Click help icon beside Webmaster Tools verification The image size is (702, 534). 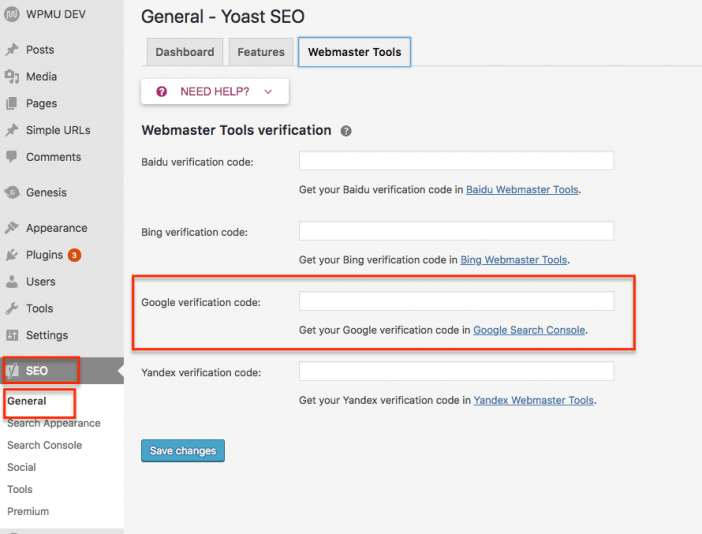coord(346,131)
